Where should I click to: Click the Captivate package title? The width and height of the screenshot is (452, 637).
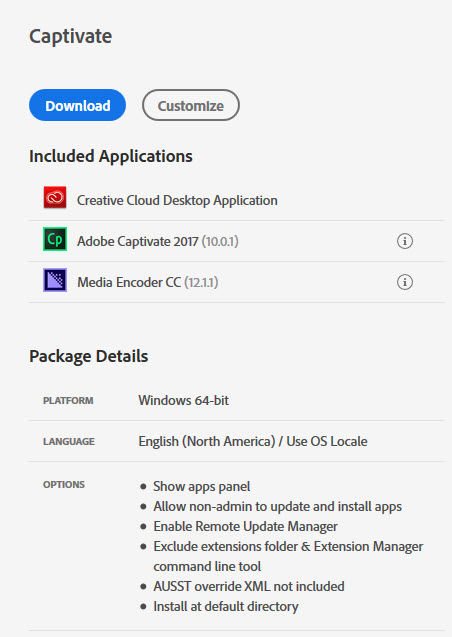click(71, 37)
